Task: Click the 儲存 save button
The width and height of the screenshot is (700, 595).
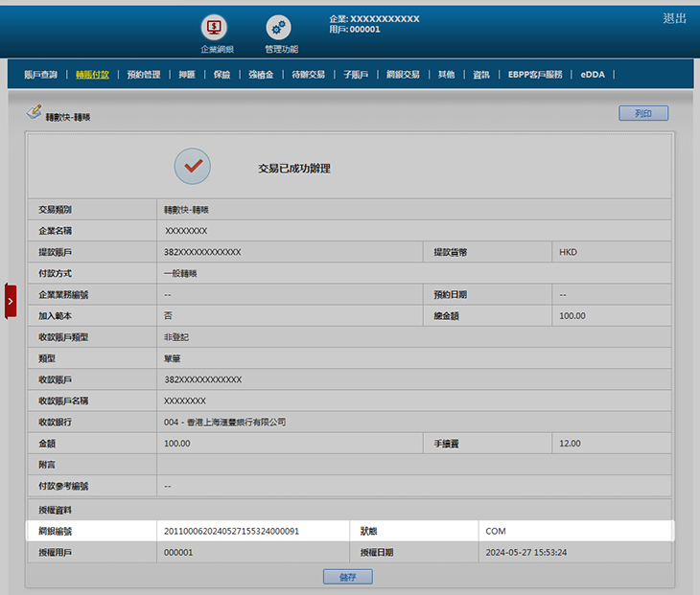Action: [348, 577]
